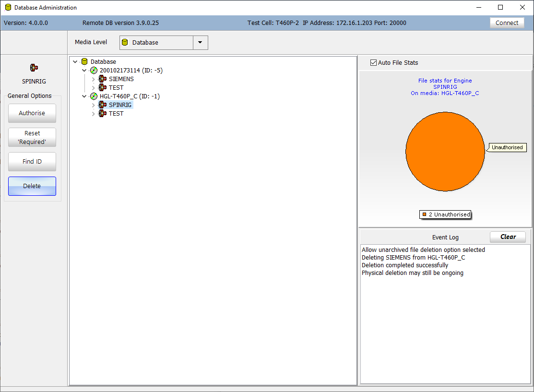Click 'Version: 4.0.0.0' text in header

26,23
